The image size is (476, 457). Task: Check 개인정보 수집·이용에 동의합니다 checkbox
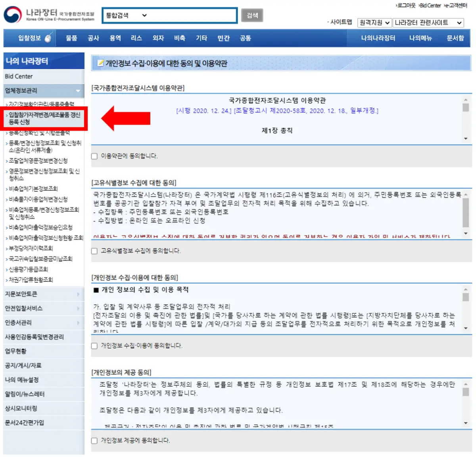tap(94, 346)
